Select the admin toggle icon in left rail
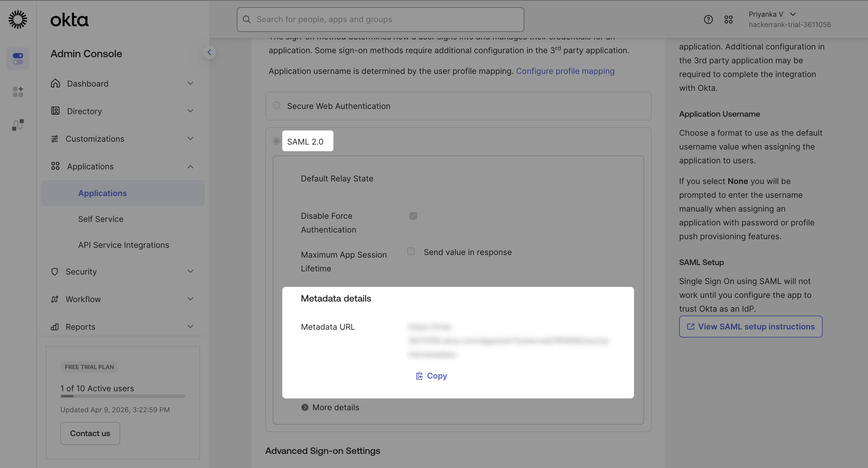The image size is (868, 468). 18,59
